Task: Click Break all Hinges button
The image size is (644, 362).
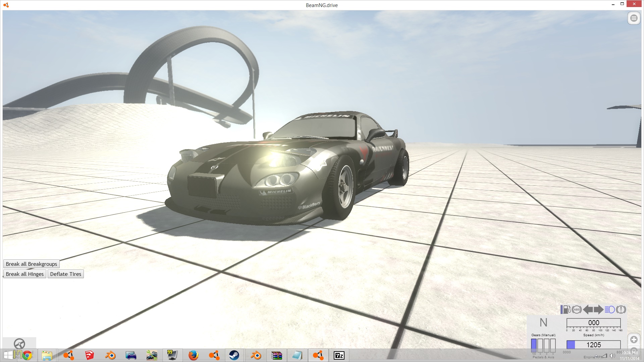Action: pyautogui.click(x=25, y=274)
